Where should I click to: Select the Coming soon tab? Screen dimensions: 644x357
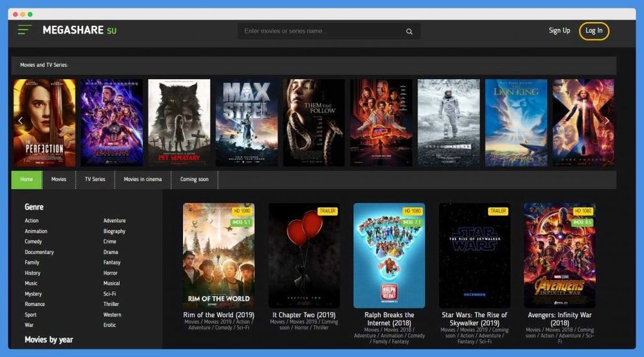click(x=194, y=179)
